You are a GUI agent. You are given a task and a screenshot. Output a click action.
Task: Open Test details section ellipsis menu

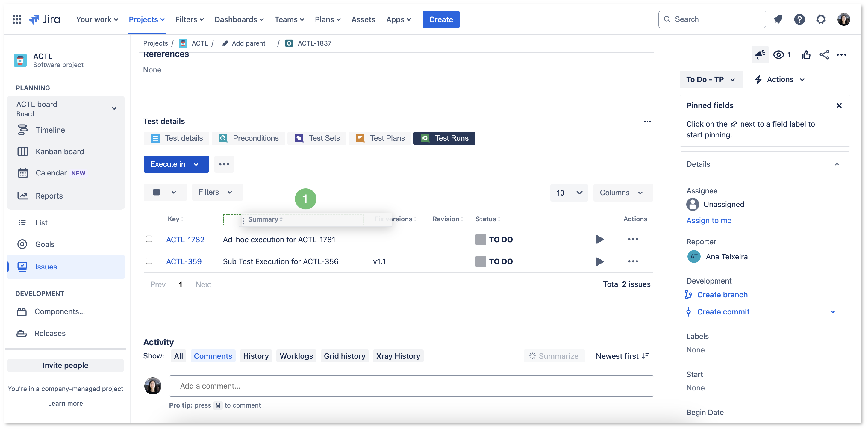[x=647, y=121]
